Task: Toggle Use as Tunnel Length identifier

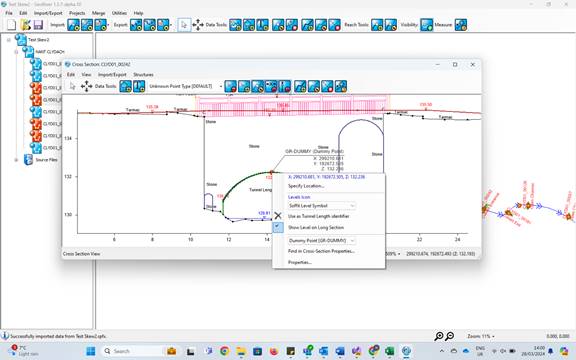Action: [x=318, y=216]
